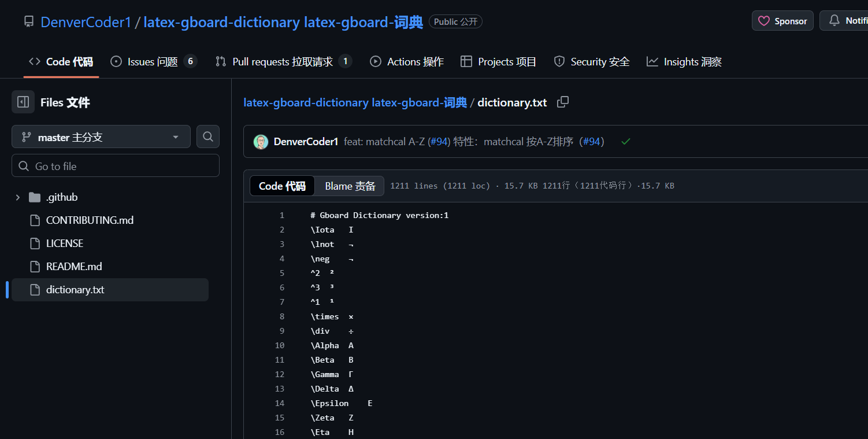The height and width of the screenshot is (439, 868).
Task: Select dictionary.txt in the file tree
Action: point(110,290)
